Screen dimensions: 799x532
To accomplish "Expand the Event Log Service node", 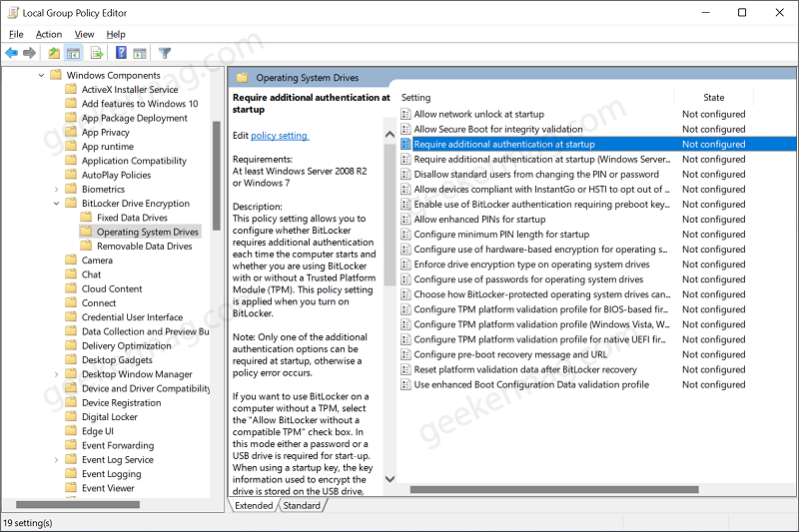I will click(56, 460).
